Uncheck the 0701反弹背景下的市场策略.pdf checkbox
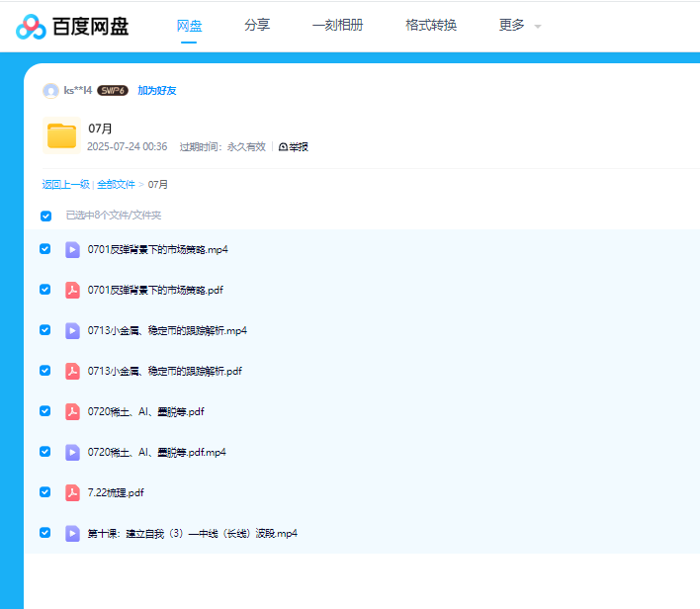Image resolution: width=700 pixels, height=609 pixels. [x=45, y=290]
